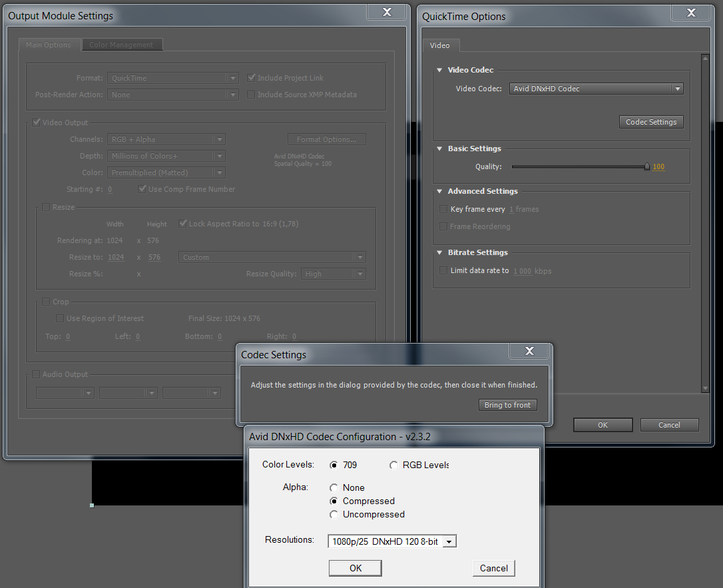Select Compressed alpha radio button

coord(334,501)
